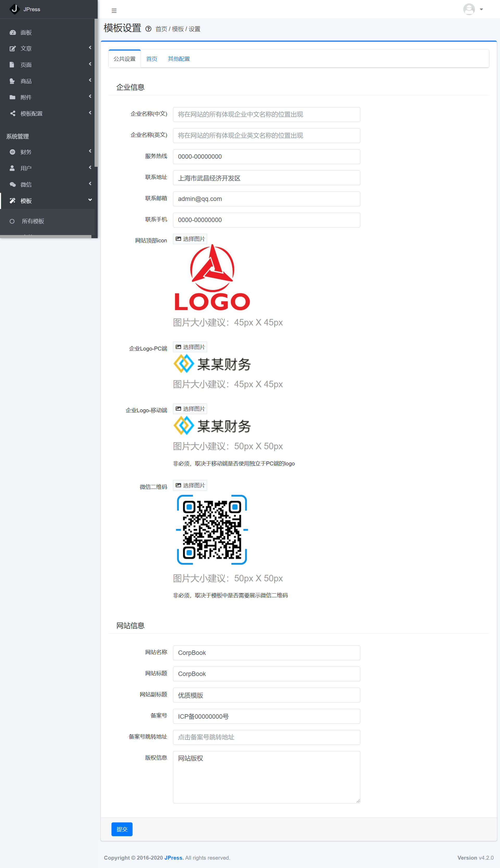The height and width of the screenshot is (868, 500).
Task: Expand the 模板配置 sidebar menu chevron
Action: [x=90, y=113]
